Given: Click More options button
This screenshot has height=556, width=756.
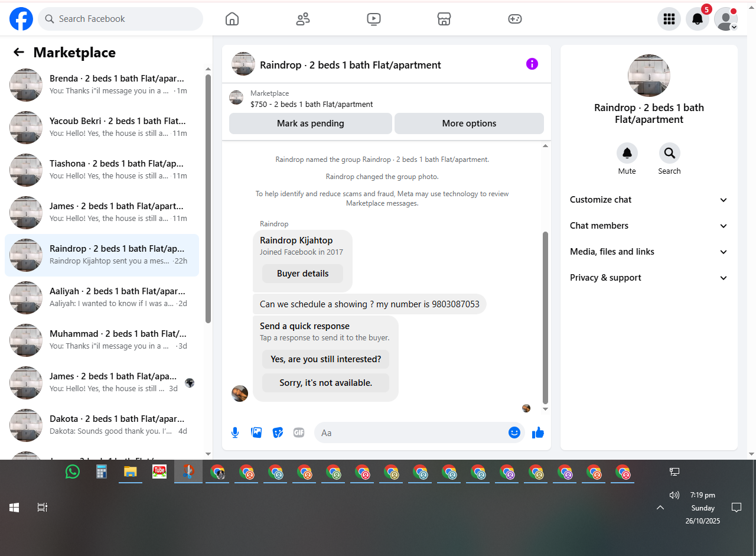Looking at the screenshot, I should tap(469, 123).
